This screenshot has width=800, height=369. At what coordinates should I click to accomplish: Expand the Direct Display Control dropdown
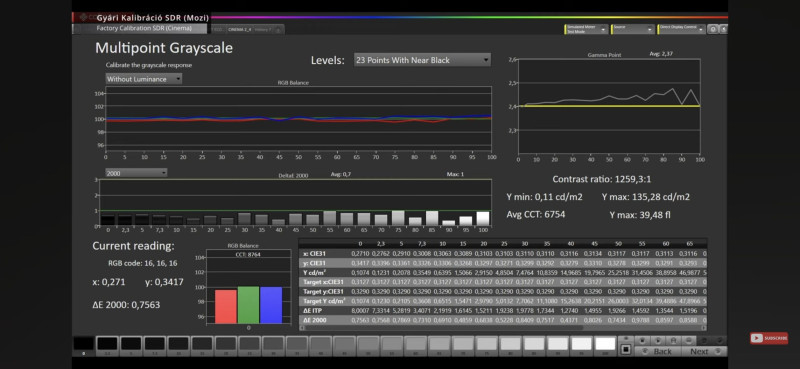click(681, 30)
